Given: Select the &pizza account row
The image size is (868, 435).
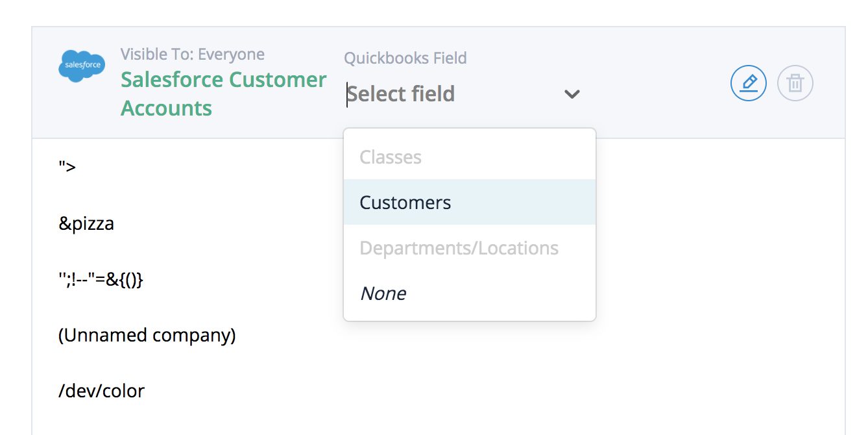Looking at the screenshot, I should click(x=86, y=224).
